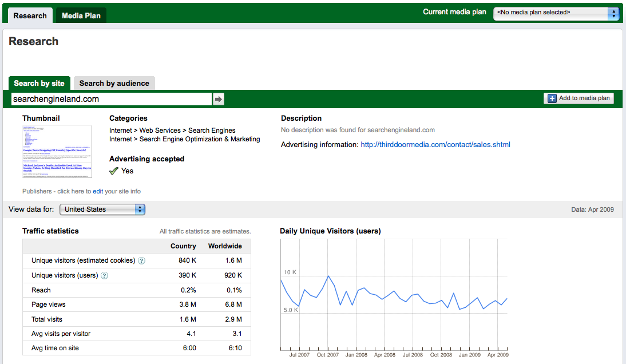Click the help icon next to estimated cookies
Viewport: 626px width, 364px height.
pos(141,261)
